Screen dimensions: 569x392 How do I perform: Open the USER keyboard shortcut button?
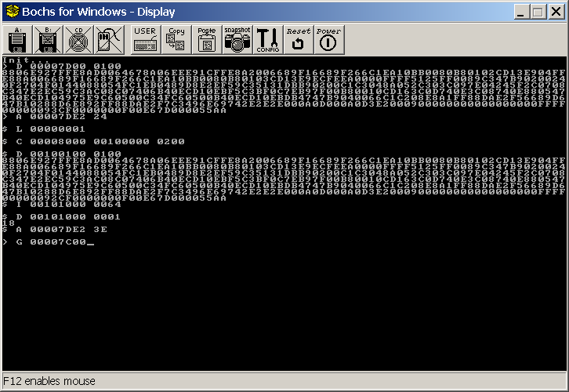146,39
